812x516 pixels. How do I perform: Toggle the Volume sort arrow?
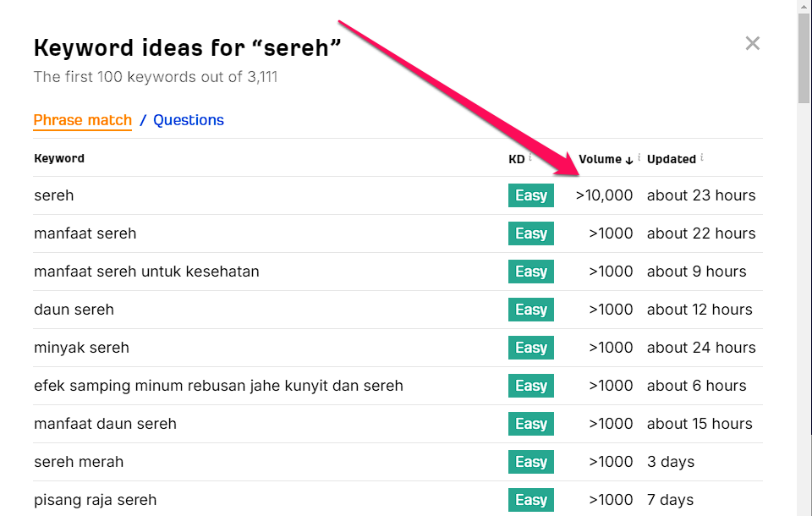click(x=629, y=160)
